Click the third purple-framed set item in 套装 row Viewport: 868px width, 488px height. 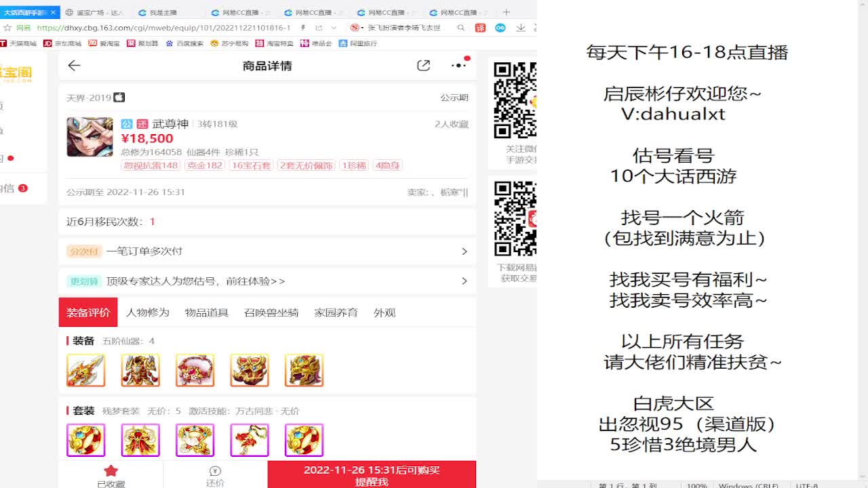click(x=195, y=440)
